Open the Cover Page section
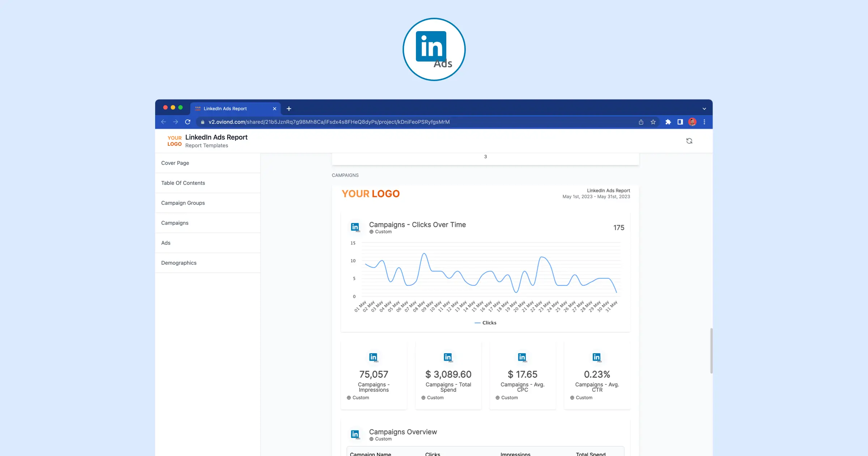 [x=208, y=163]
